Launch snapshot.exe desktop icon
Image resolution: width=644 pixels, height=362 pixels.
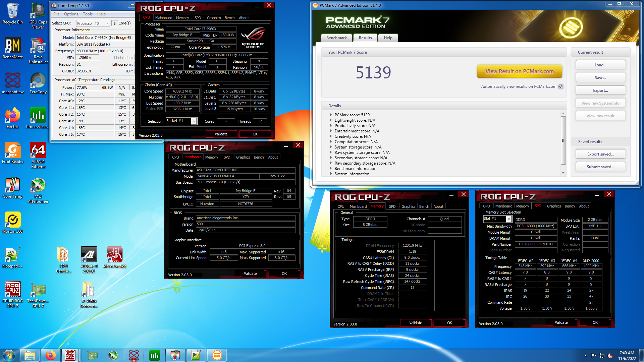point(13,83)
